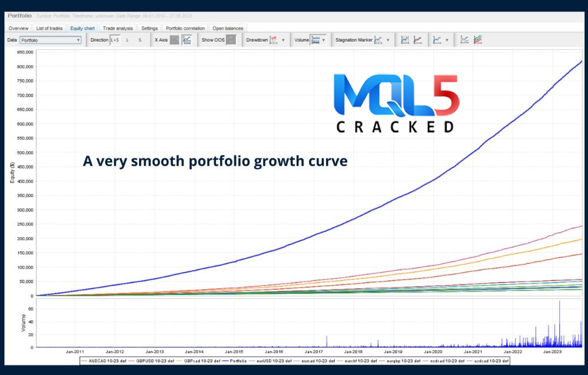The height and width of the screenshot is (375, 588).
Task: Click the red line chart icon
Action: pos(418,40)
